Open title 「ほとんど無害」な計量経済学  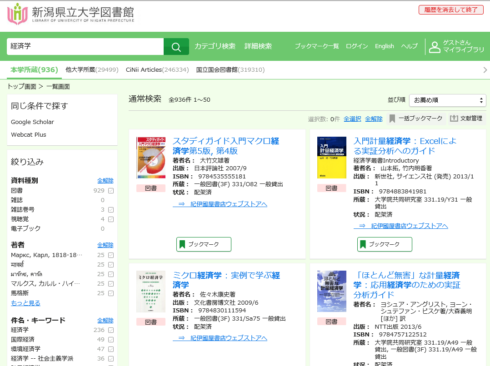click(x=407, y=285)
